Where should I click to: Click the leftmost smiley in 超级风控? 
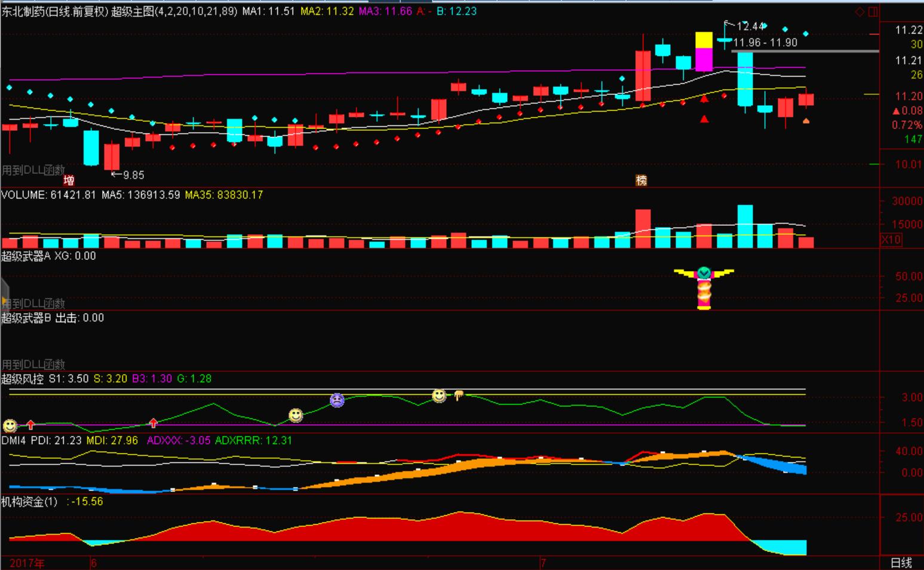[x=10, y=425]
